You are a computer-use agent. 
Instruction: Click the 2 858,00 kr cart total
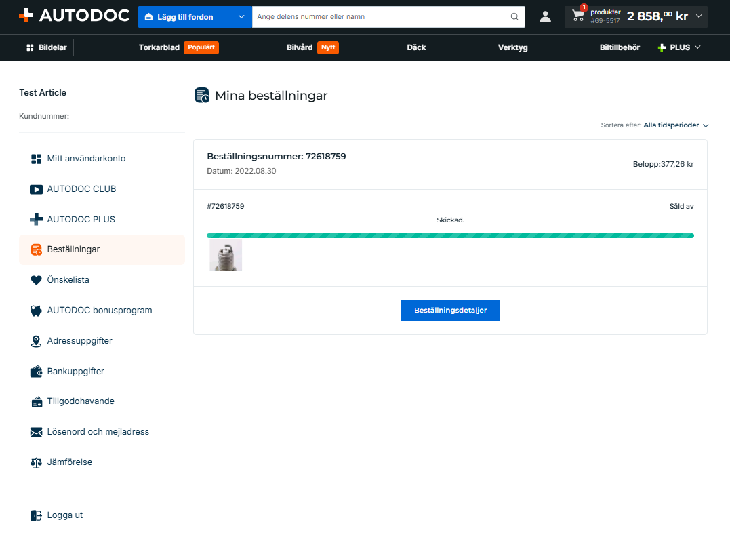point(657,16)
